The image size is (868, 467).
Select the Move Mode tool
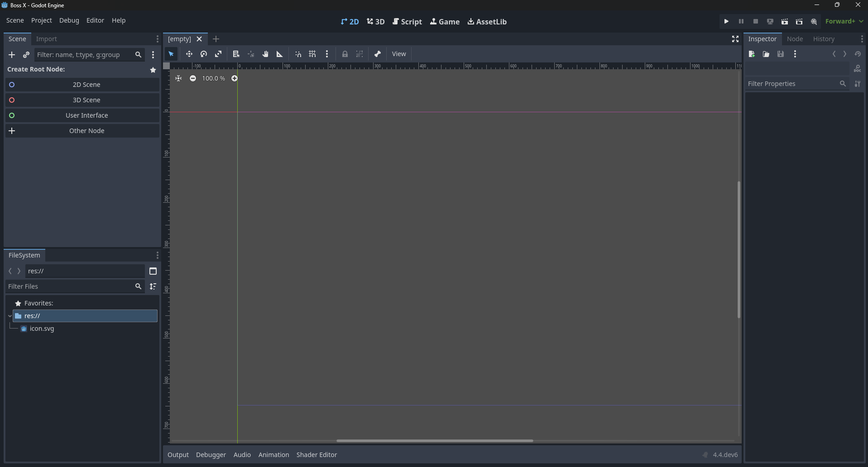tap(189, 54)
